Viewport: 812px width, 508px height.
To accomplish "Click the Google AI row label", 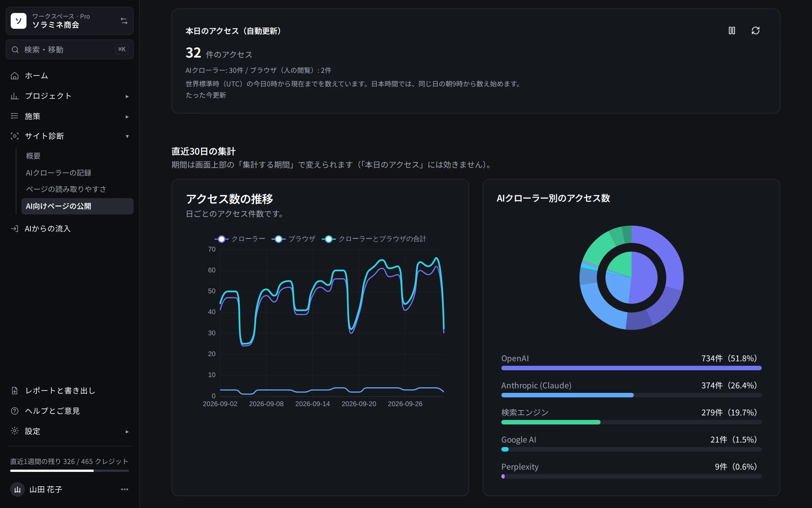I will [x=518, y=440].
